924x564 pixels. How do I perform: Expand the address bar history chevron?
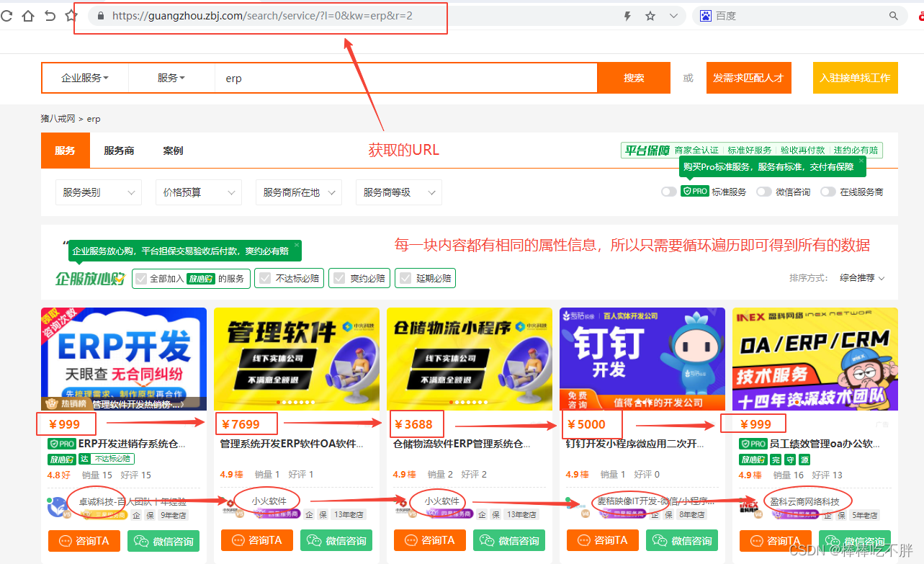(x=673, y=16)
